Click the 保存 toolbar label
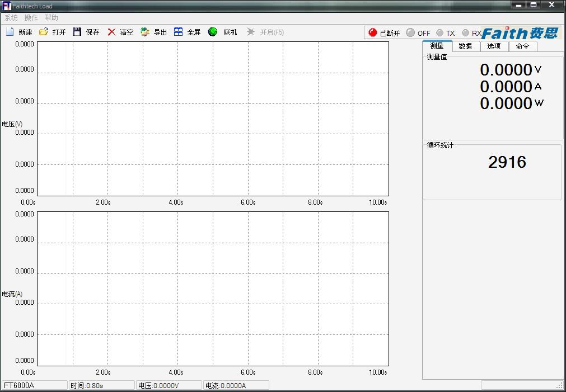Image resolution: width=566 pixels, height=392 pixels. [92, 32]
